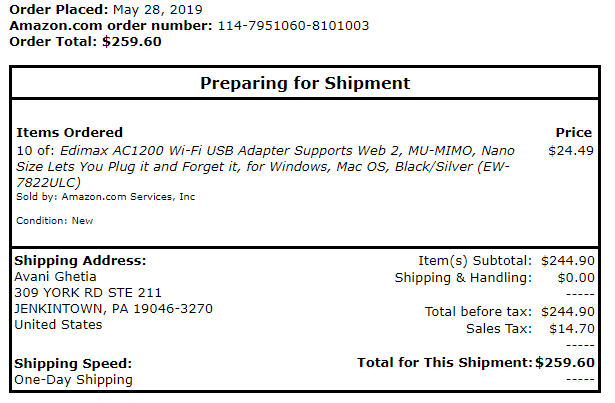
Task: Click the Preparing for Shipment heading
Action: coord(305,83)
